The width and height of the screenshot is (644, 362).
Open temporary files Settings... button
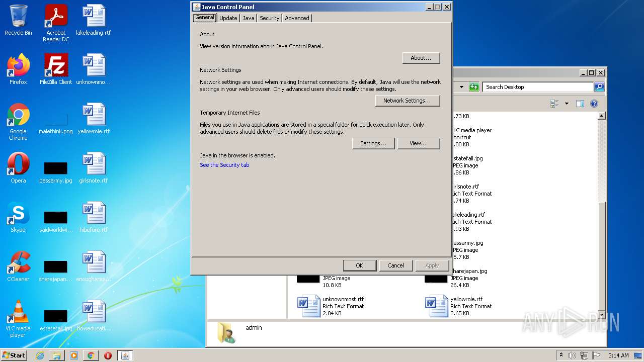[373, 143]
